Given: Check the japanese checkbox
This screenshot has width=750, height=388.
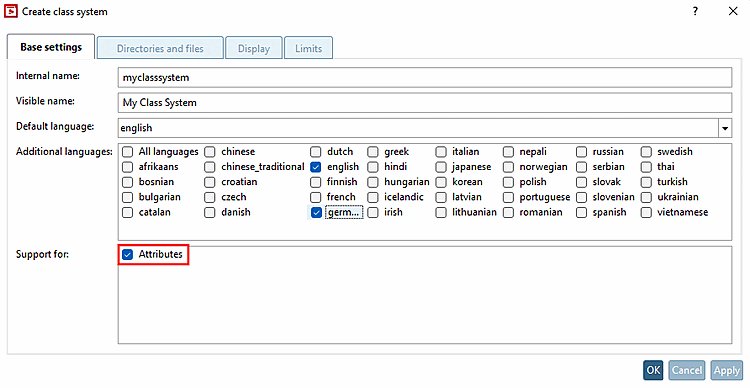Looking at the screenshot, I should coord(441,167).
